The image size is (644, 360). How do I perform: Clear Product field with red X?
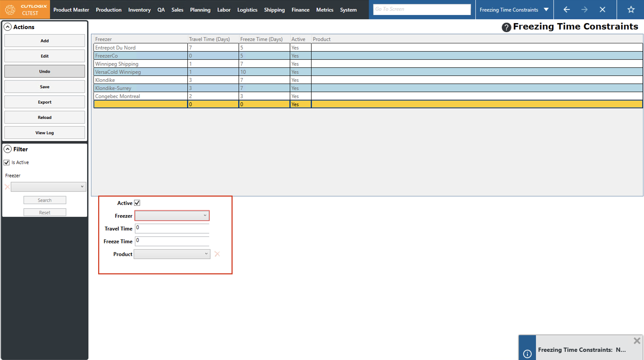click(217, 254)
